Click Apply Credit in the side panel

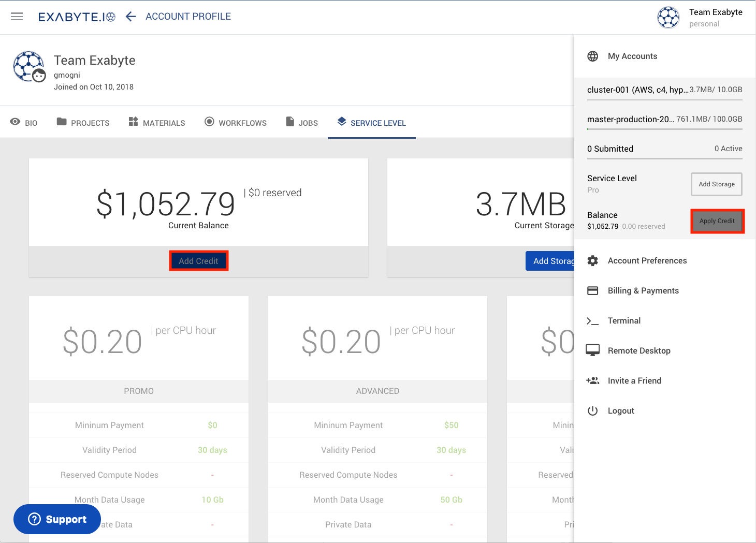(x=717, y=221)
